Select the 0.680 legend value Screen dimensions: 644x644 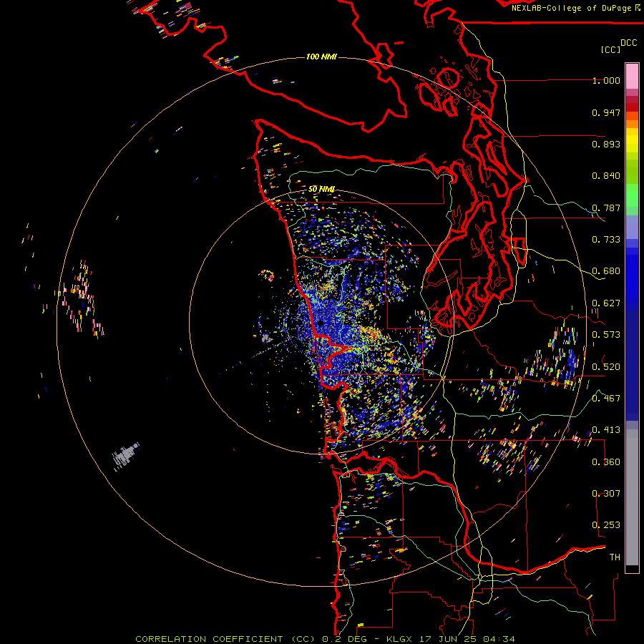[606, 271]
